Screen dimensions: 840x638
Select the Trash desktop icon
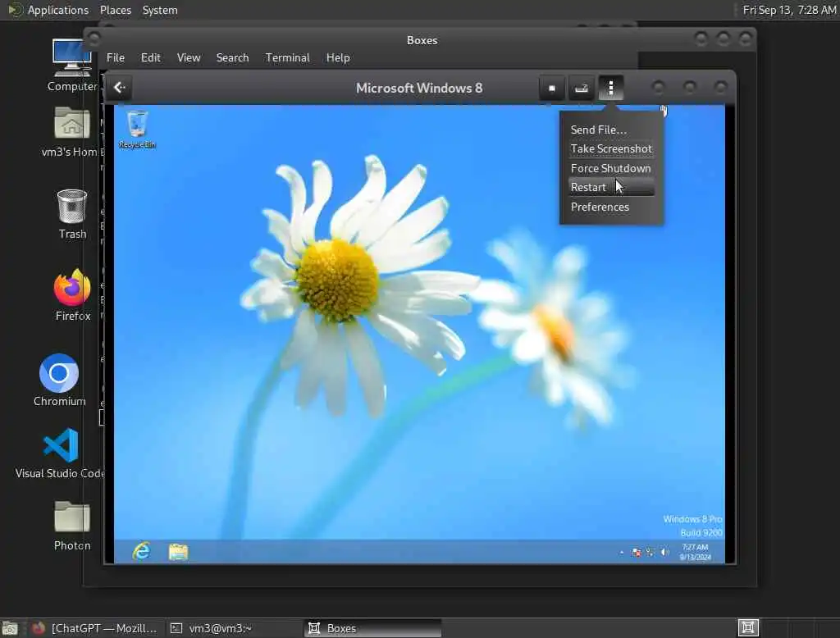72,214
